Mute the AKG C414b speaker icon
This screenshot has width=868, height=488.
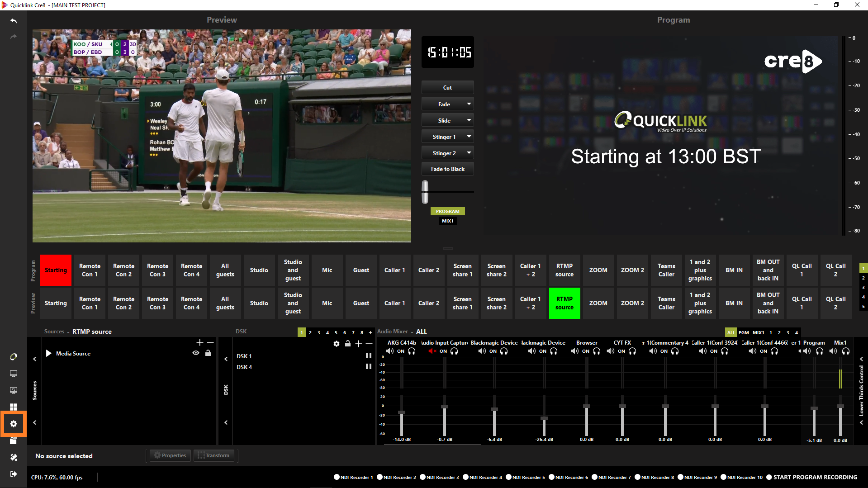tap(390, 351)
